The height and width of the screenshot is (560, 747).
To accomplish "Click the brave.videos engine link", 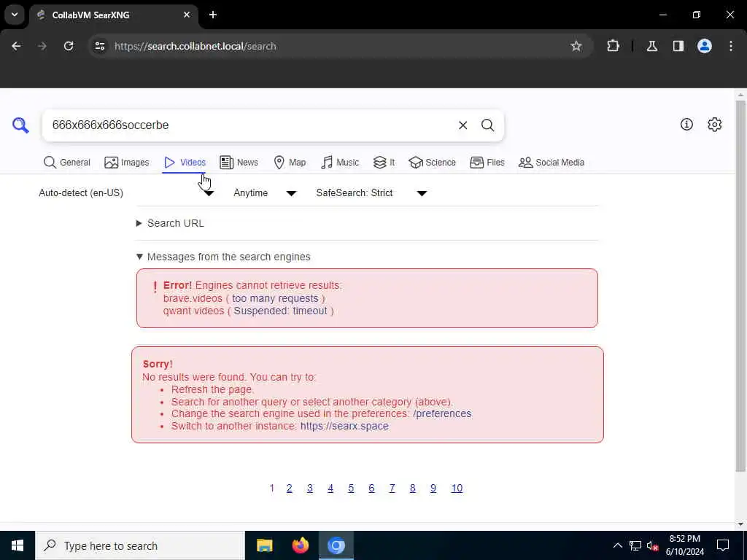I will [x=193, y=298].
